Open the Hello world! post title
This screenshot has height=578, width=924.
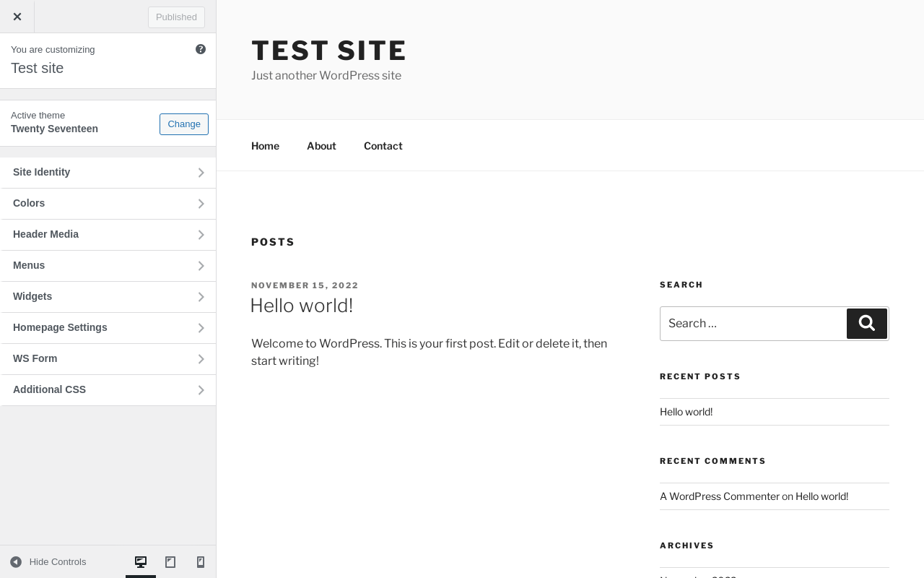point(302,306)
